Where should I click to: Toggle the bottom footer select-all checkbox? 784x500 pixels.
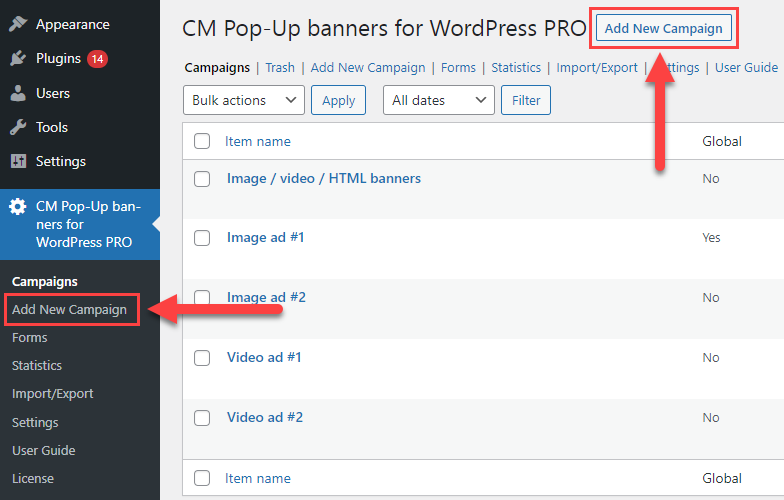pyautogui.click(x=202, y=478)
